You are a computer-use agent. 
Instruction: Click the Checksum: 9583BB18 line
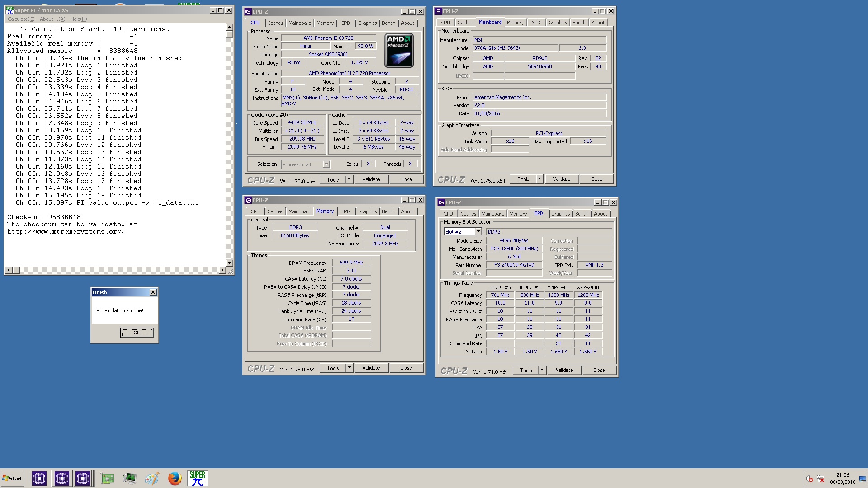[x=44, y=217]
